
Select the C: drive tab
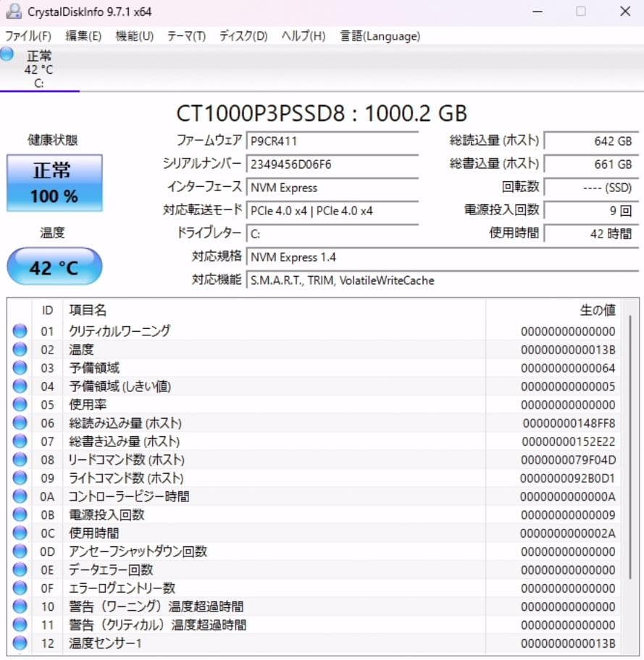(x=41, y=69)
